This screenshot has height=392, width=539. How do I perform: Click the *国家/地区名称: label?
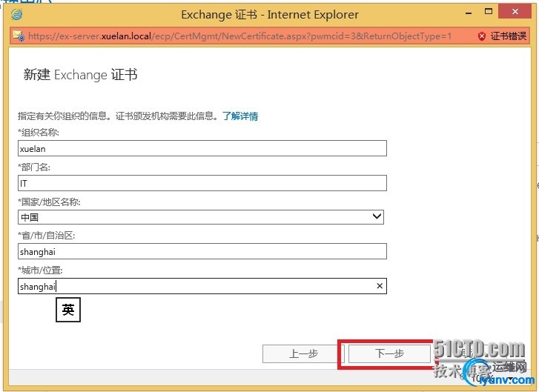pos(49,202)
